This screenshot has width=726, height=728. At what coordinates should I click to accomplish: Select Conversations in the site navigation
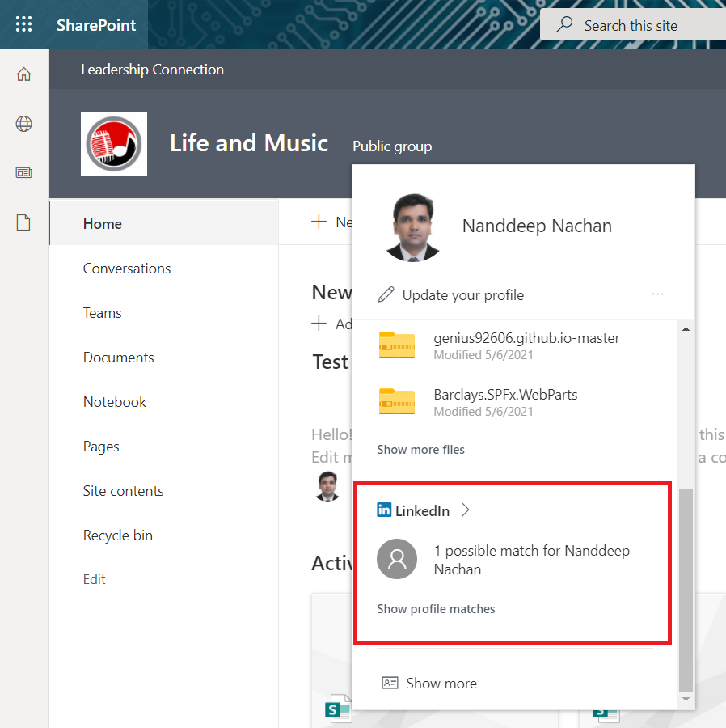tap(127, 269)
